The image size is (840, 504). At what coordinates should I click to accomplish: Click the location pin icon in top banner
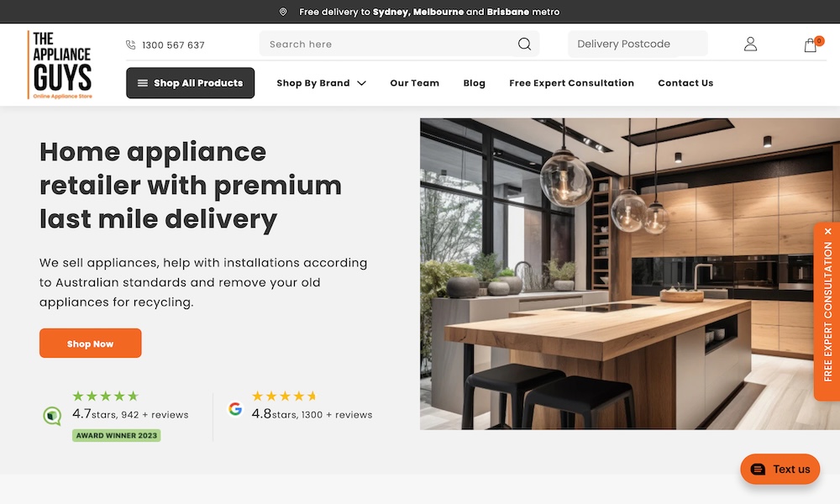[283, 12]
